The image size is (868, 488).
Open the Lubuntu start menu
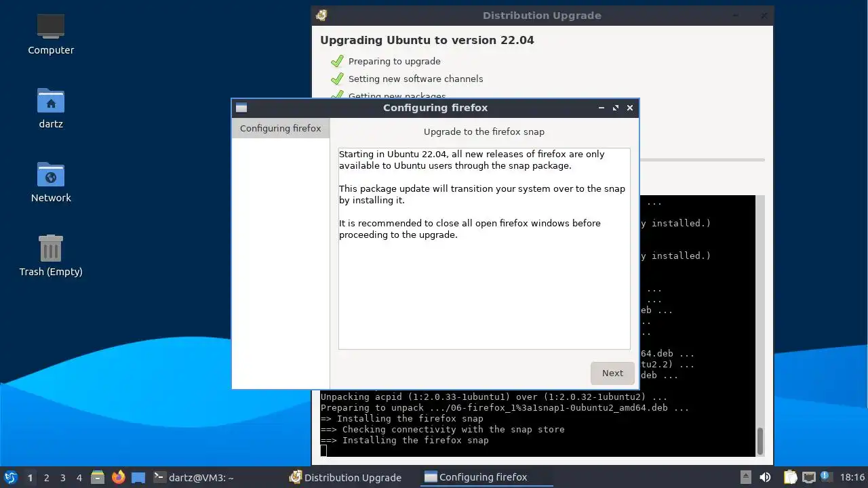(x=10, y=477)
